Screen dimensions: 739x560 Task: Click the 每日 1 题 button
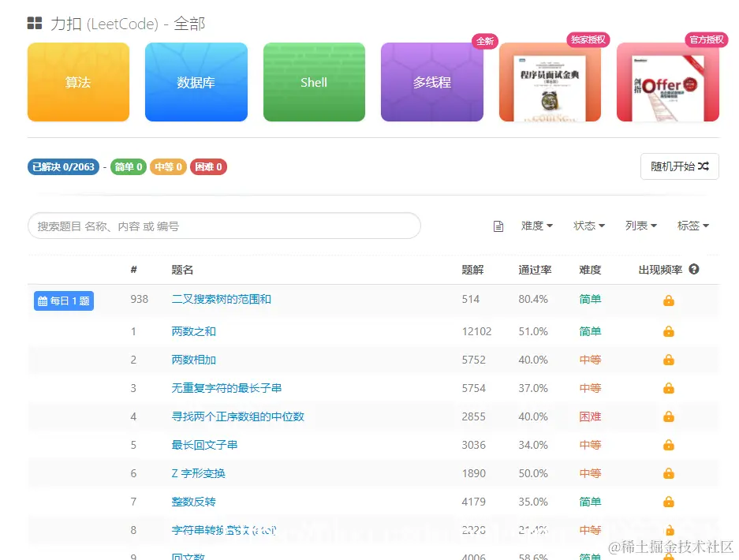[x=64, y=301]
